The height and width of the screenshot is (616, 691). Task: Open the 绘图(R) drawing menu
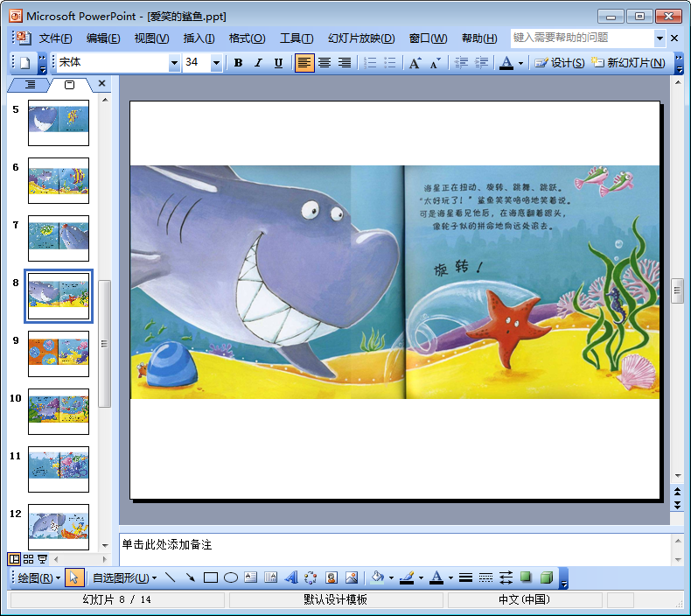pyautogui.click(x=38, y=577)
